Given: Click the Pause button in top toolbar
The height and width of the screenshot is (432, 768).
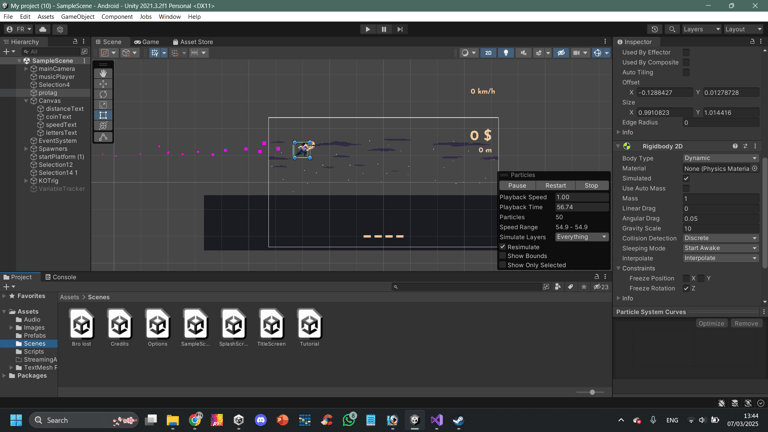Looking at the screenshot, I should tap(384, 29).
